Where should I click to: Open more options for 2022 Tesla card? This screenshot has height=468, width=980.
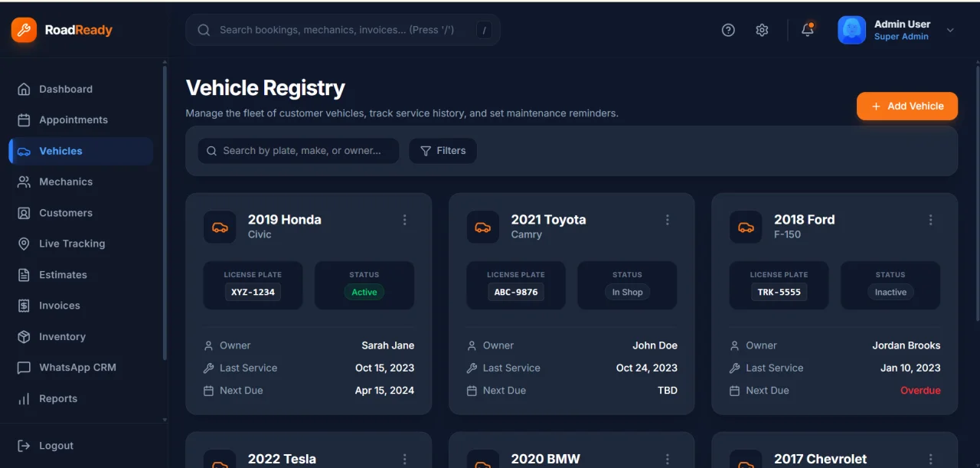tap(405, 460)
